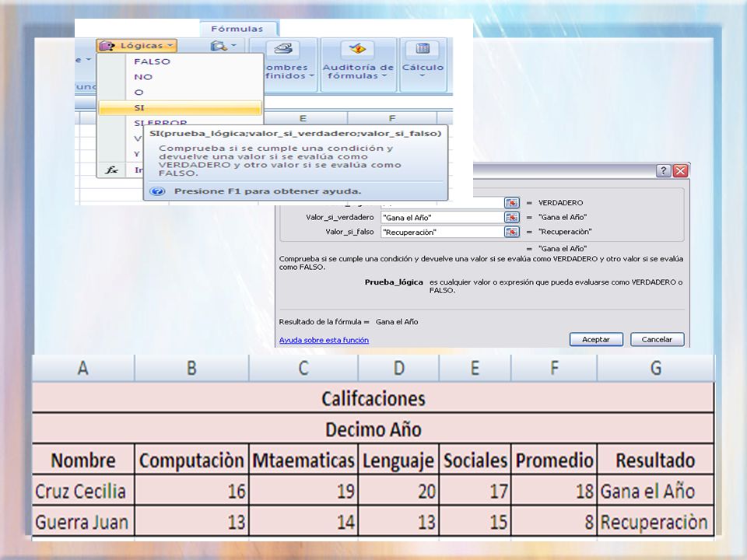Click the range selector for Valor_si_falso
This screenshot has width=747, height=560.
coord(512,232)
